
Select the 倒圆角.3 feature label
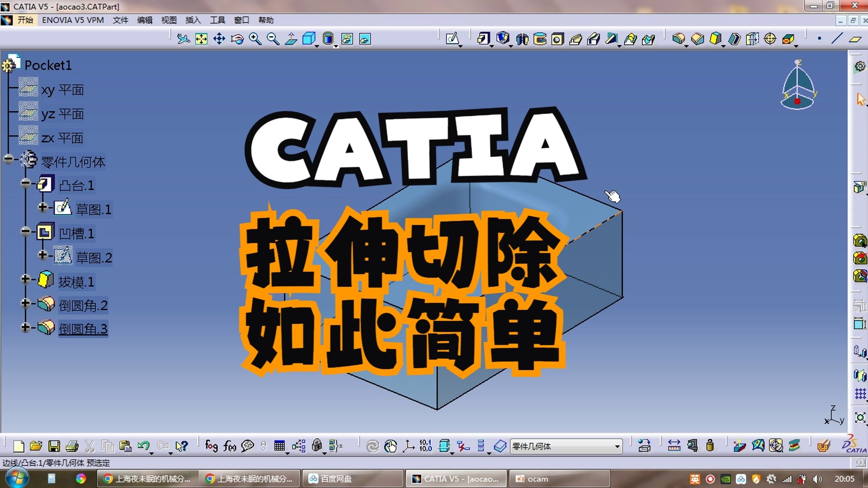(x=83, y=329)
